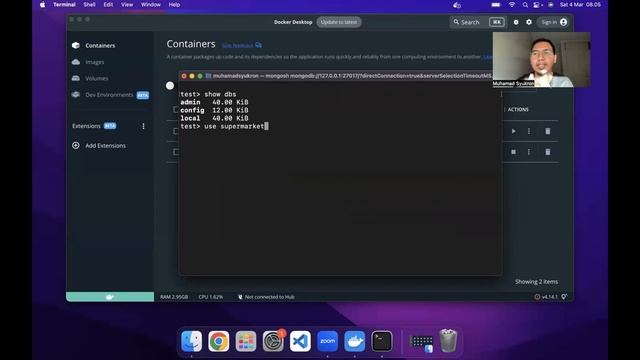
Task: Click the Docker whale status indicator
Action: coord(110,297)
